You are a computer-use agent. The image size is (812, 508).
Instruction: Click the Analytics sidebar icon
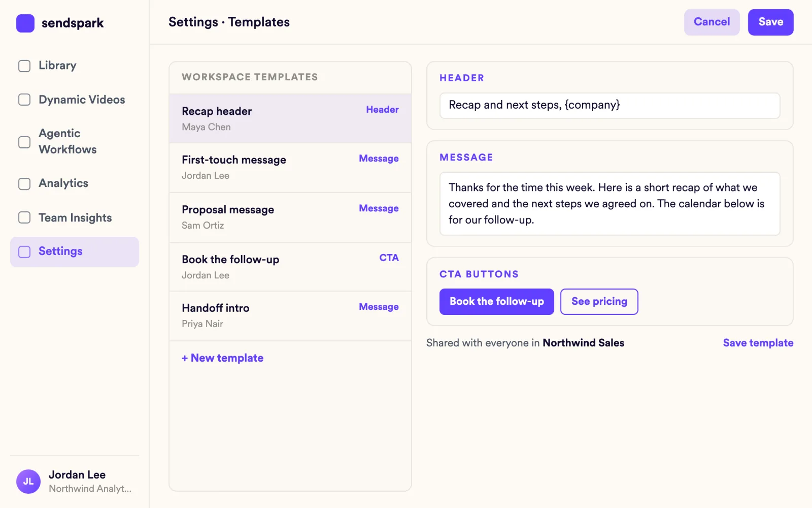(x=24, y=184)
